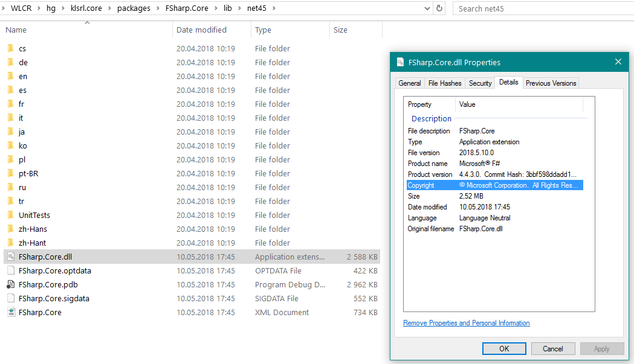The image size is (634, 364).
Task: Select the Language property row
Action: [495, 218]
